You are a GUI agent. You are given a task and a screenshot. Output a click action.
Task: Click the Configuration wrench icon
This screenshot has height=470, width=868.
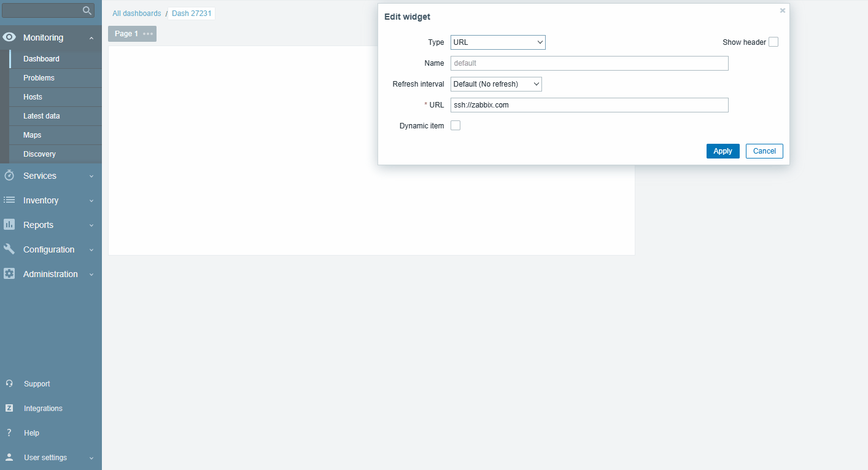coord(9,249)
